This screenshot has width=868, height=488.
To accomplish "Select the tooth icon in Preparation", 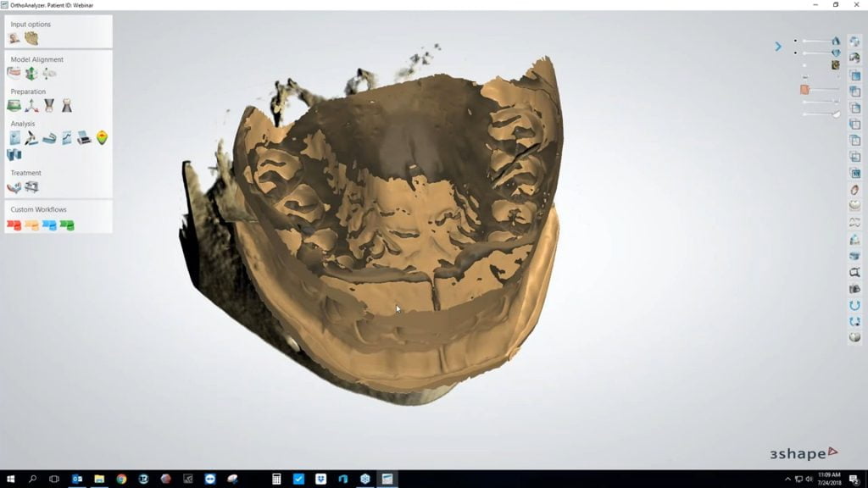I will tap(67, 106).
